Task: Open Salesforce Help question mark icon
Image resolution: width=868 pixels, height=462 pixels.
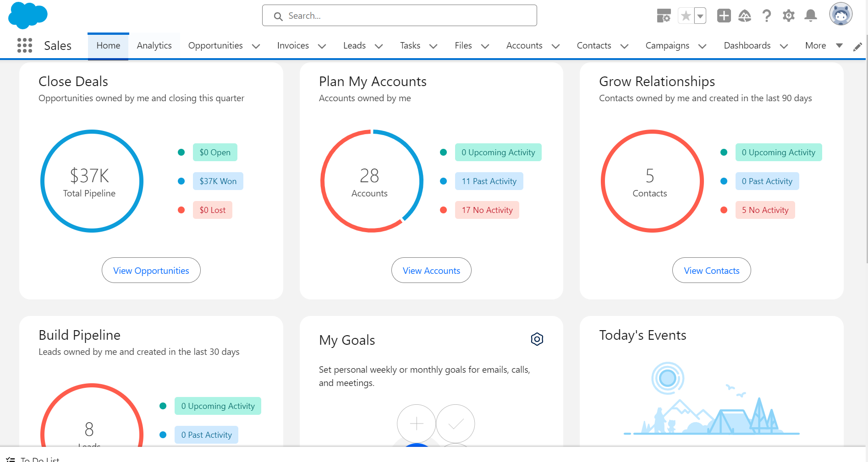Action: pos(766,16)
